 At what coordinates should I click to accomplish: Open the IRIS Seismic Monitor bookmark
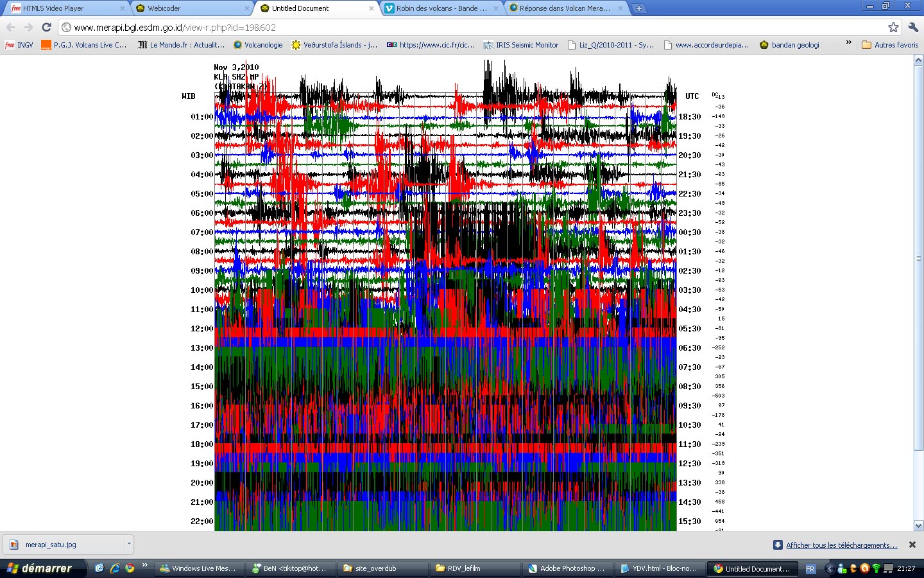tap(521, 45)
